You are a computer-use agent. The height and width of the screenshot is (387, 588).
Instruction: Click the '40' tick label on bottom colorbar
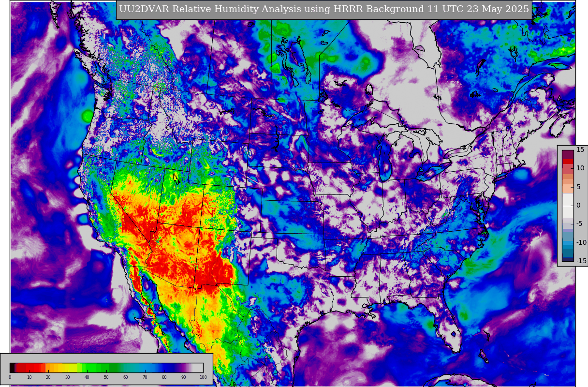(87, 377)
